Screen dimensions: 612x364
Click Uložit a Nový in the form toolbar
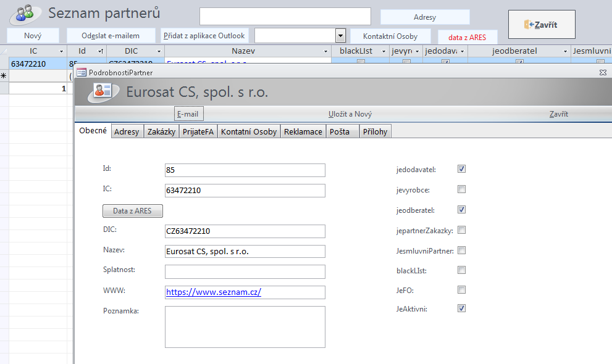pyautogui.click(x=350, y=114)
